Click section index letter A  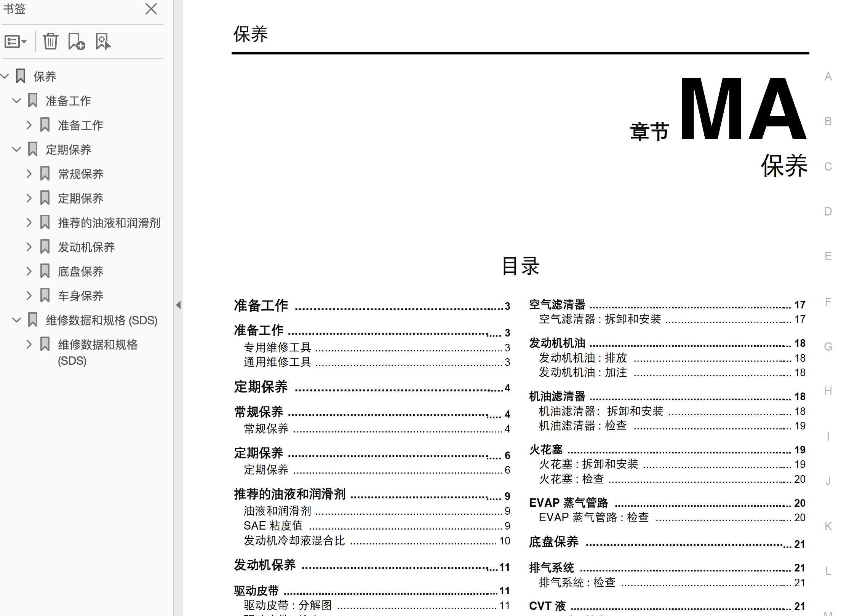pos(828,77)
